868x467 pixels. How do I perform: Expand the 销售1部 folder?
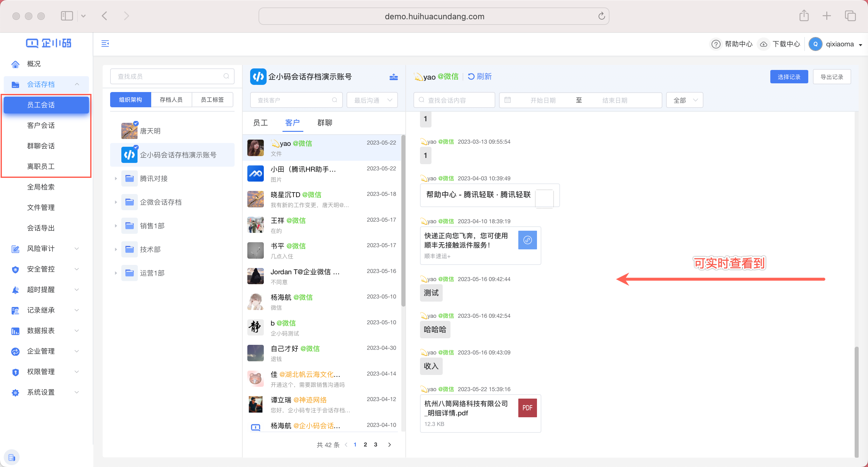pyautogui.click(x=115, y=226)
